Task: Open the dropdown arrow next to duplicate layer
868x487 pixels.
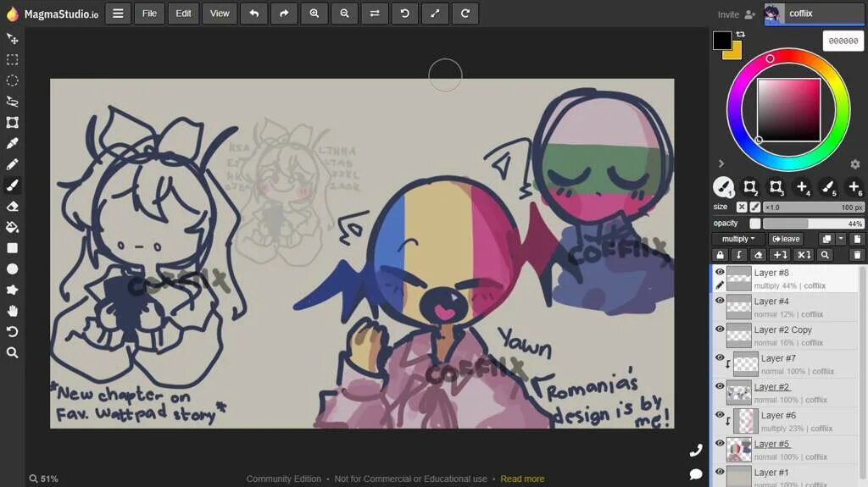Action: 841,239
